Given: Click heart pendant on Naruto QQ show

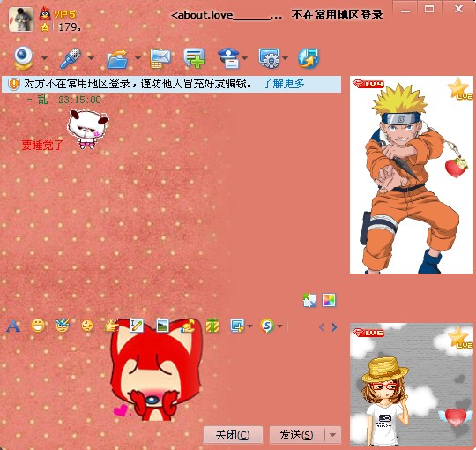Looking at the screenshot, I should click(456, 167).
